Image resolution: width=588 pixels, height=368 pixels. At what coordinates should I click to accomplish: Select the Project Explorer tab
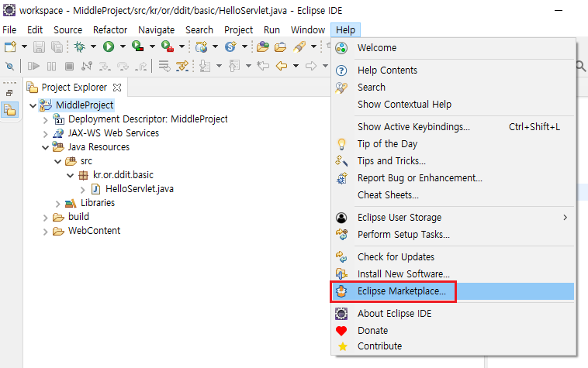click(x=74, y=88)
